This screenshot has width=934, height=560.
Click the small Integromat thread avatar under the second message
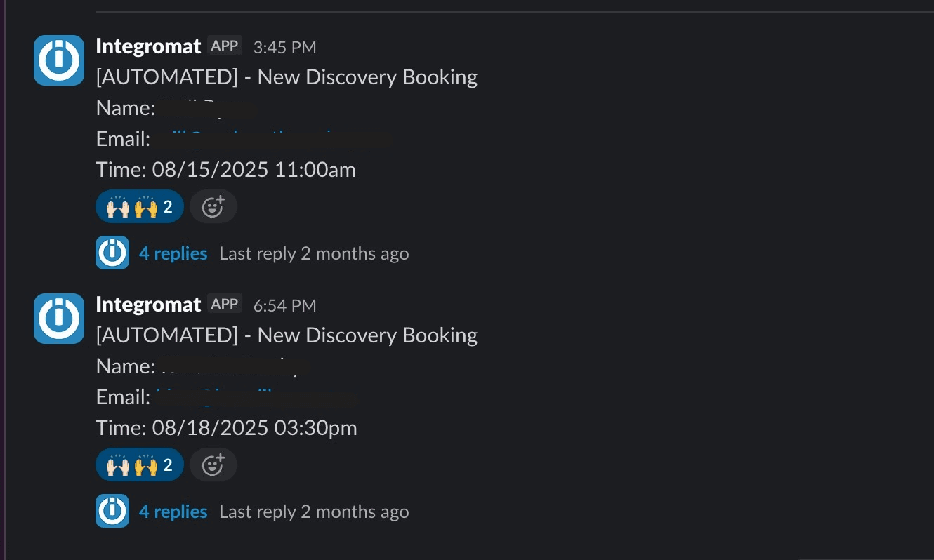pyautogui.click(x=112, y=511)
